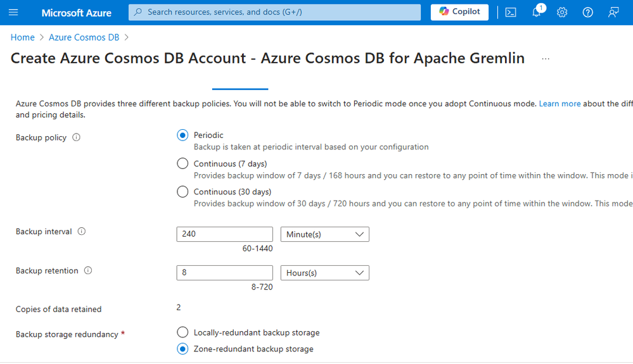The height and width of the screenshot is (364, 633).
Task: Click the Backup policy info icon
Action: pyautogui.click(x=77, y=137)
